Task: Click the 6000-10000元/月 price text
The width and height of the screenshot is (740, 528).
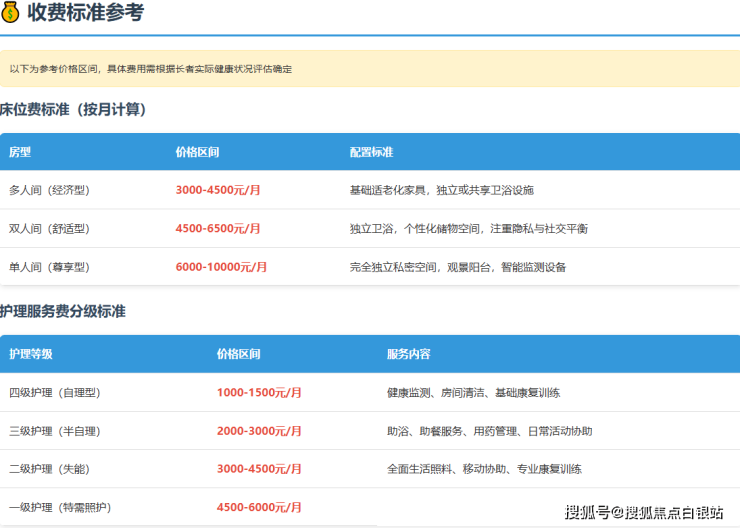Action: 221,267
